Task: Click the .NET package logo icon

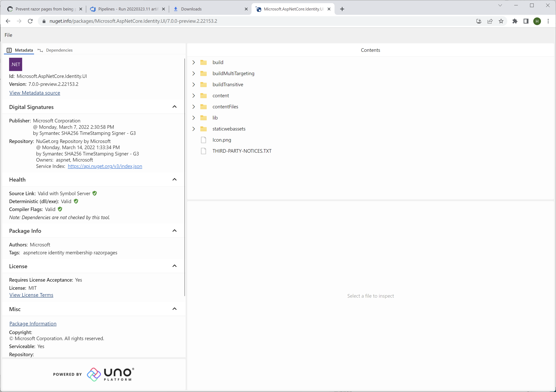Action: (15, 64)
